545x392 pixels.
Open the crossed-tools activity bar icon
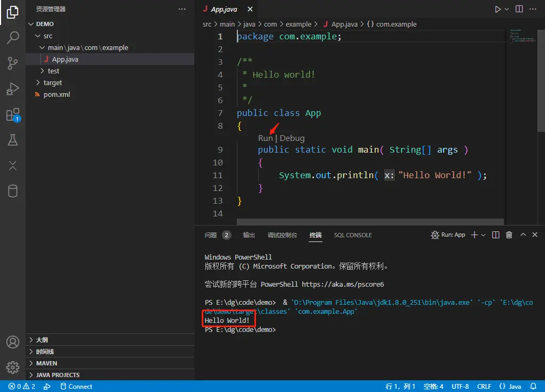point(13,165)
